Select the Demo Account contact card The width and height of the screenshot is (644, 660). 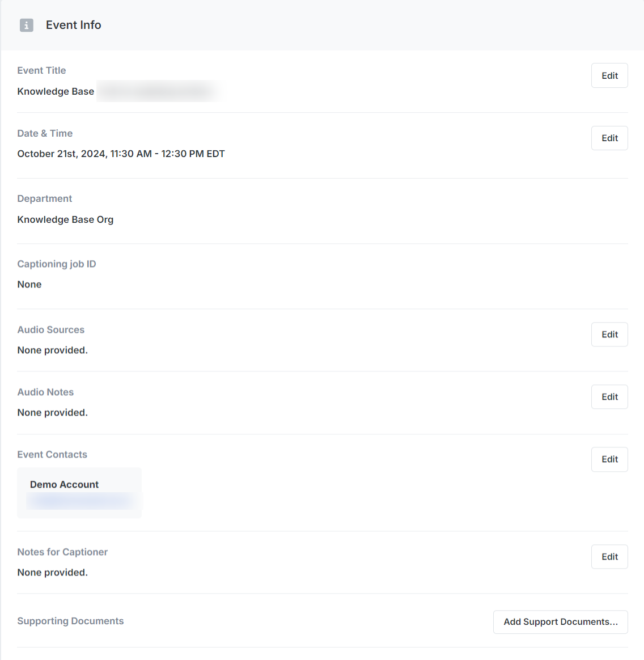point(79,493)
